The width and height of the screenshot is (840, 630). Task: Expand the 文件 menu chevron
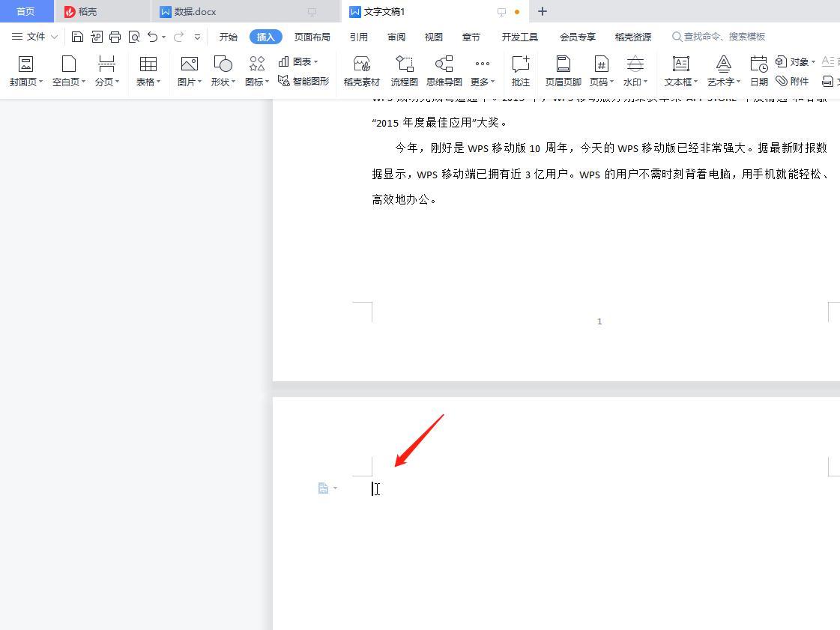coord(54,37)
